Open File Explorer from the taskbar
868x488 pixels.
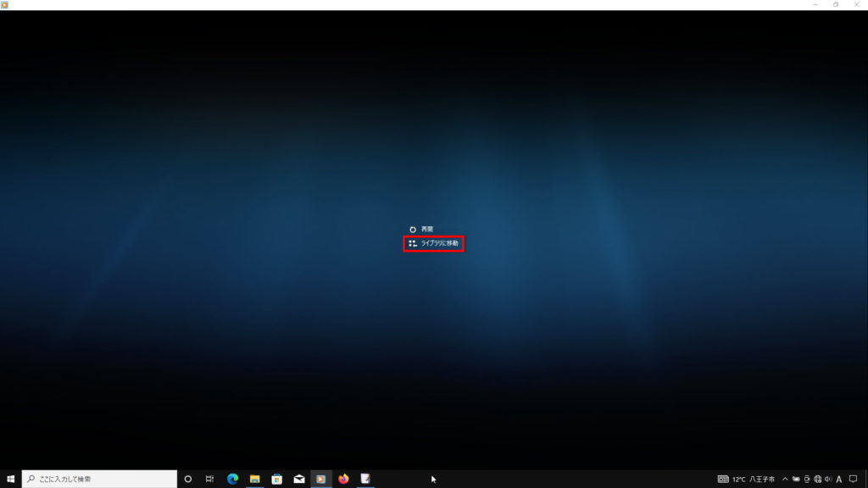point(254,479)
